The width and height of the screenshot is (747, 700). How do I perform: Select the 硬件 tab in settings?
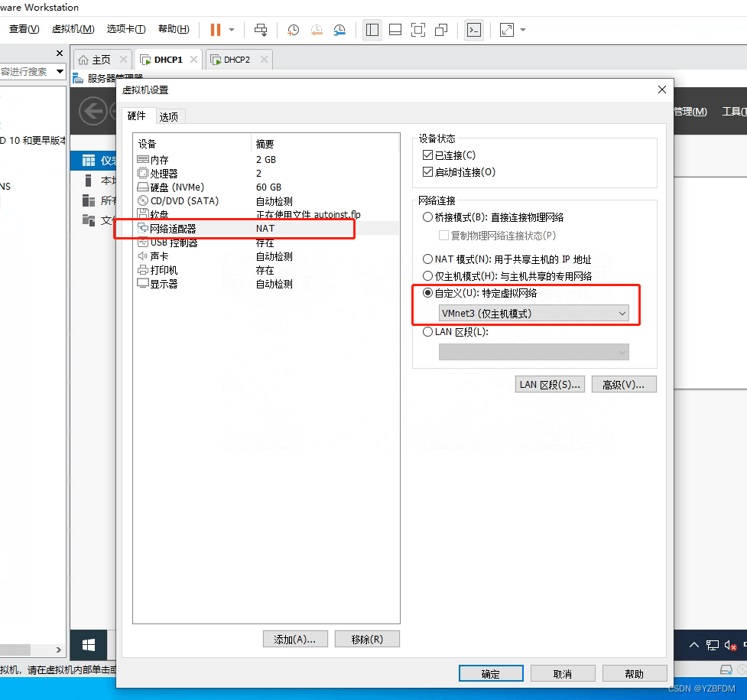coord(137,116)
